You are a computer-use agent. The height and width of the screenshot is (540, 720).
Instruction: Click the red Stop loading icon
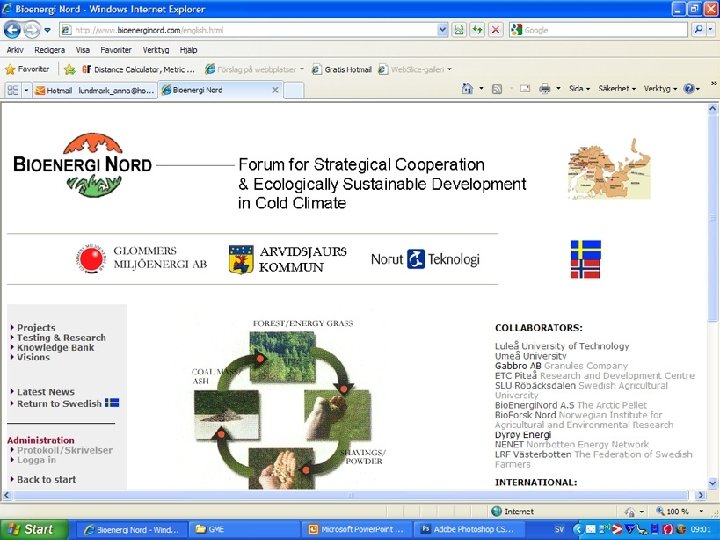coord(495,30)
